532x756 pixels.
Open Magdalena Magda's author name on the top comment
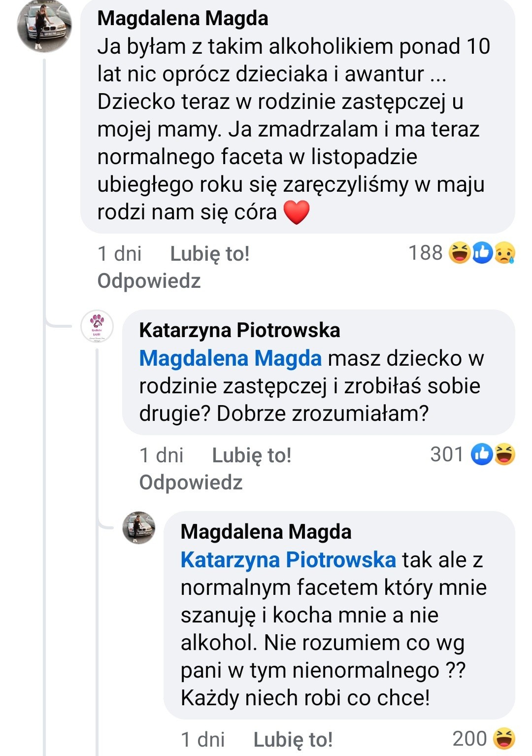coord(183,19)
